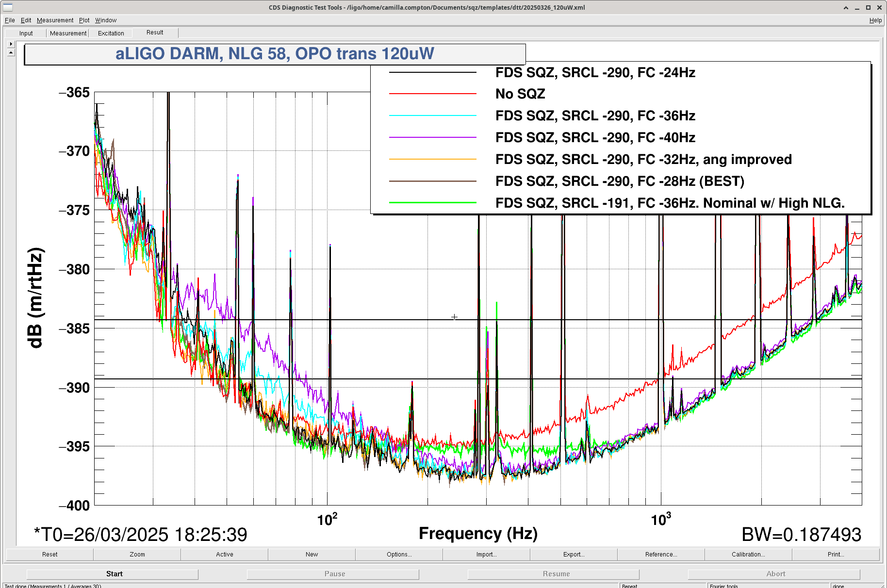Open plot Options dialog
The image size is (887, 588).
[x=399, y=554]
